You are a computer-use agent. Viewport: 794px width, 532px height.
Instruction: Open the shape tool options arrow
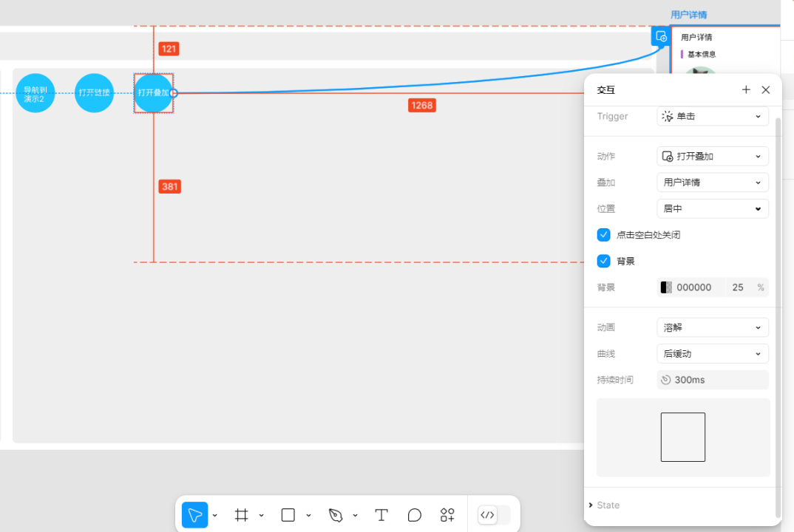308,515
